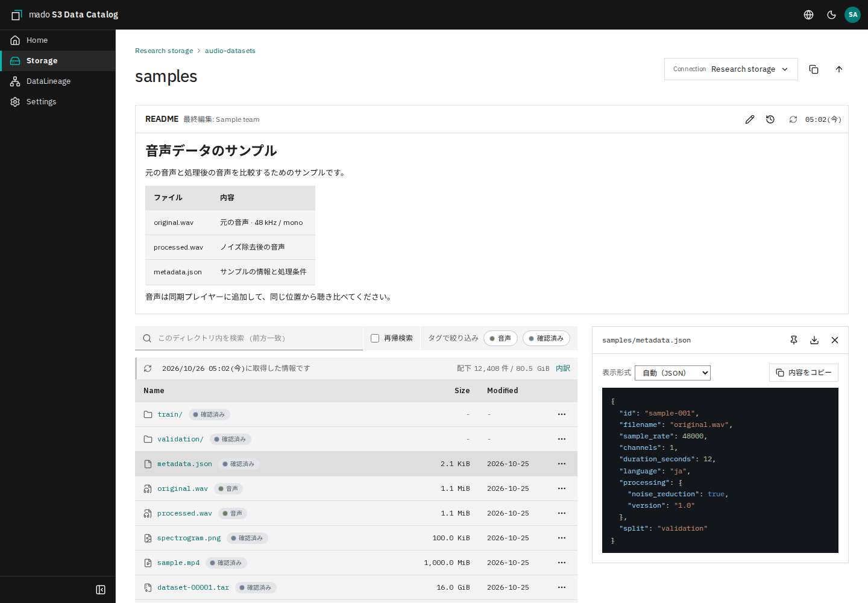Open DataLineage in sidebar
The width and height of the screenshot is (868, 603).
(58, 81)
